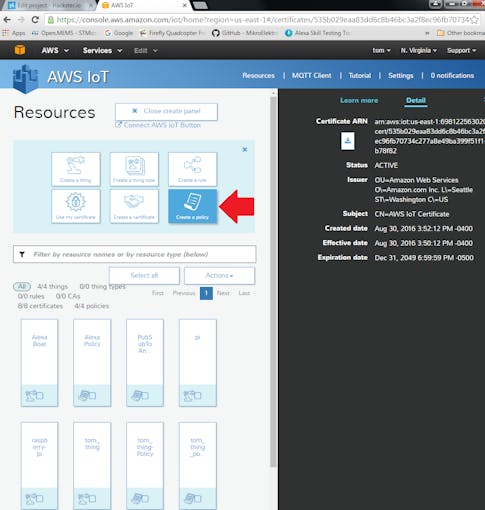Go to the Next results page

223,293
